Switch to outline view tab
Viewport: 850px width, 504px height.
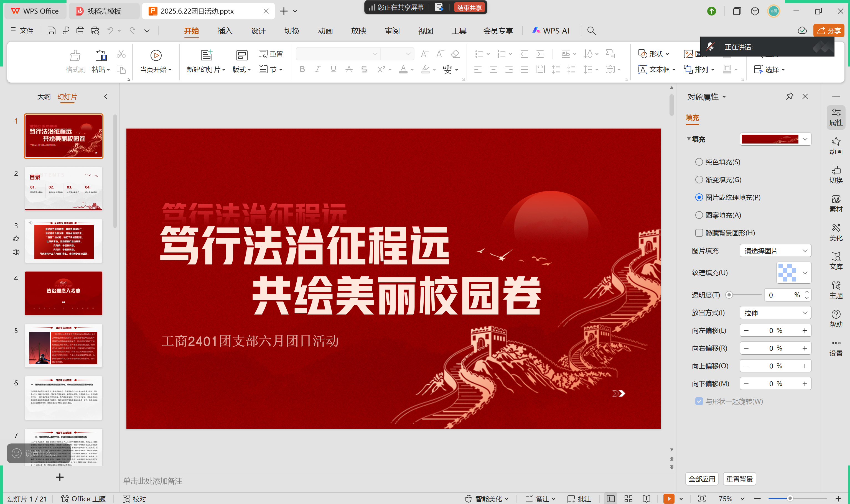tap(44, 97)
